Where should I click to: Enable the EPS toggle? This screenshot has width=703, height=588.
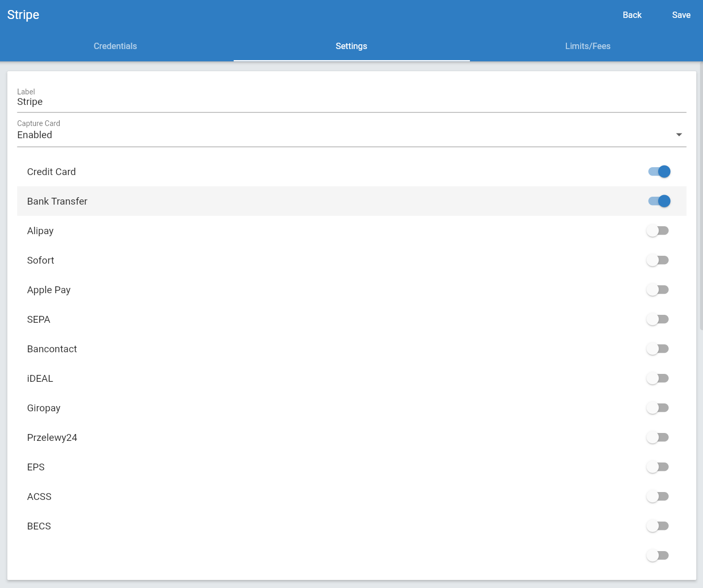(x=658, y=467)
